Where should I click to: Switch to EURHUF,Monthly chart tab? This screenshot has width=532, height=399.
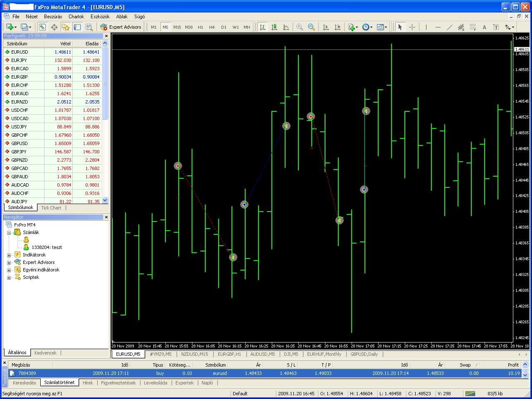pos(324,354)
